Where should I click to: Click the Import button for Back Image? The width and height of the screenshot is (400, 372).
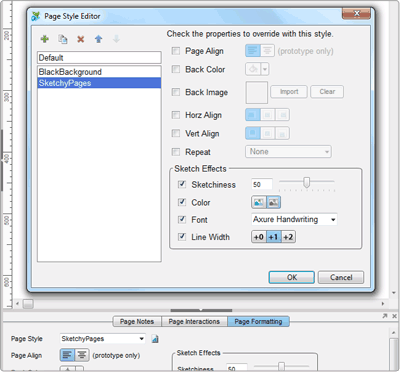(289, 92)
